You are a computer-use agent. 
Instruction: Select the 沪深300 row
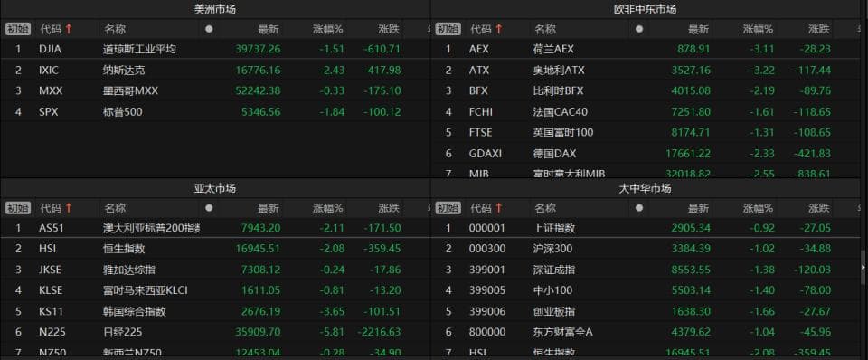tap(645, 249)
